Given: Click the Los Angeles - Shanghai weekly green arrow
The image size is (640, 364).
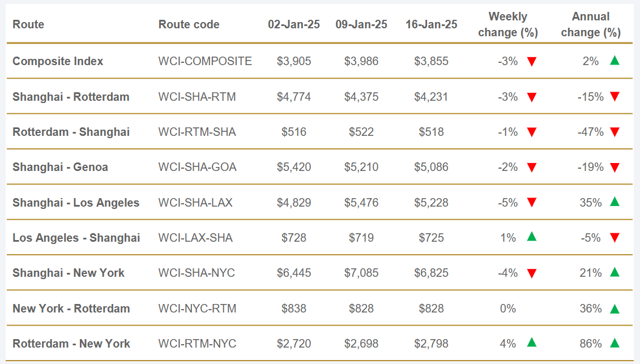Looking at the screenshot, I should coord(531,237).
